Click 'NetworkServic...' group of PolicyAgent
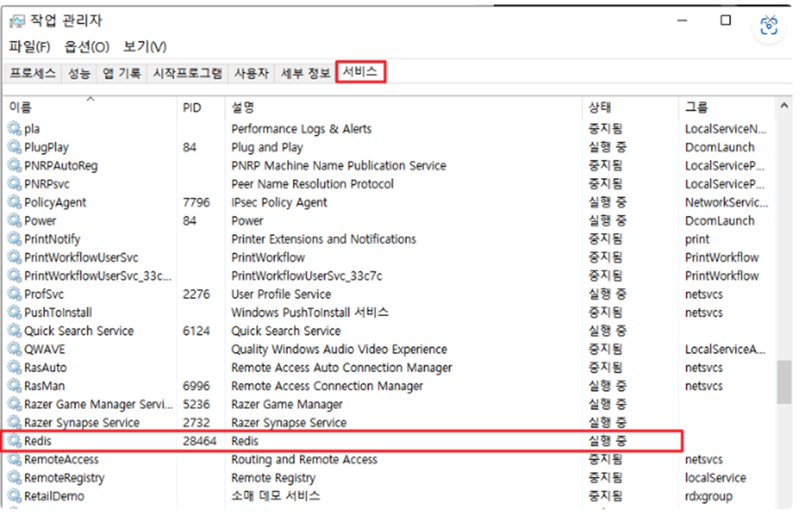This screenshot has width=812, height=524. point(726,202)
